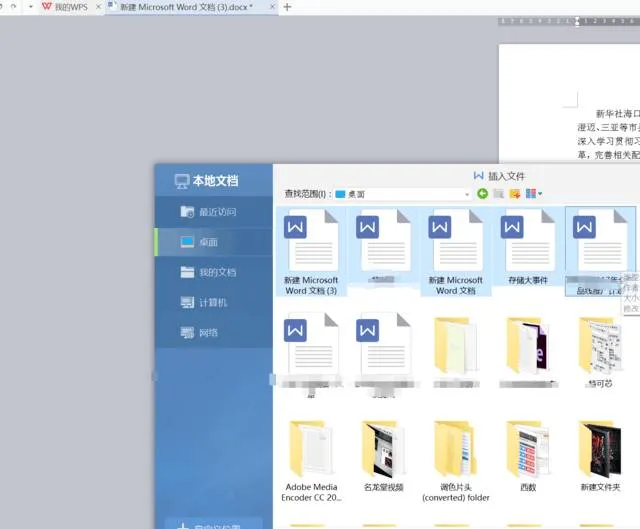The height and width of the screenshot is (529, 640).
Task: Expand the 查找范围 location dropdown
Action: 467,195
